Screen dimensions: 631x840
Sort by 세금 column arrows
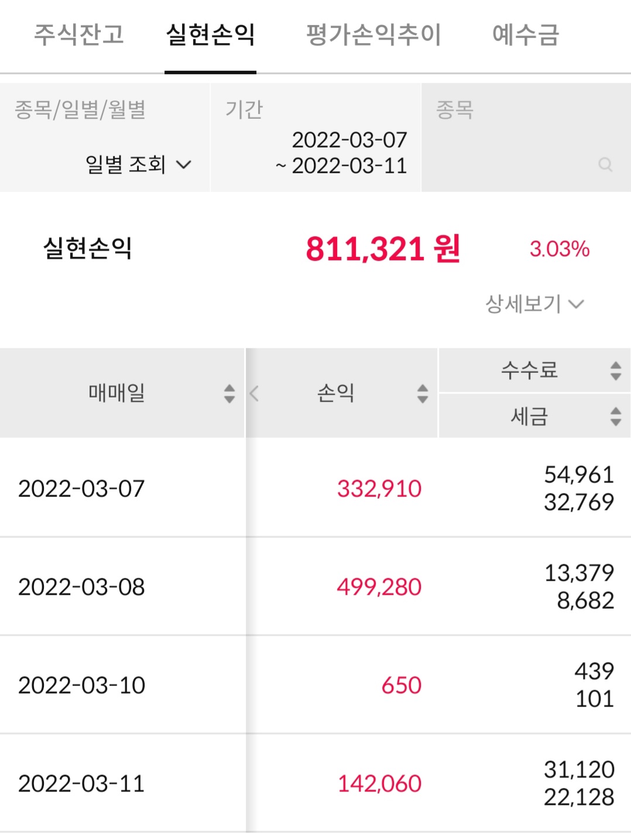pos(615,416)
